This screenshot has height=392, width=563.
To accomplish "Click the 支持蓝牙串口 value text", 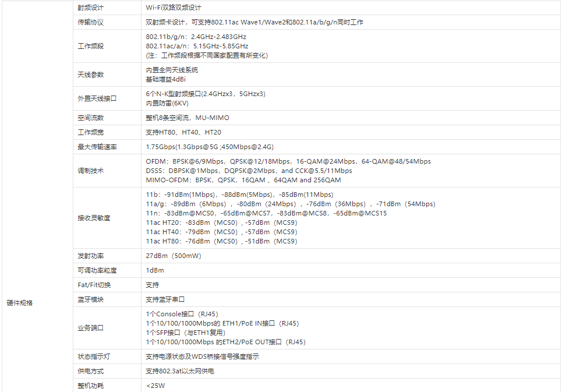I will point(165,299).
